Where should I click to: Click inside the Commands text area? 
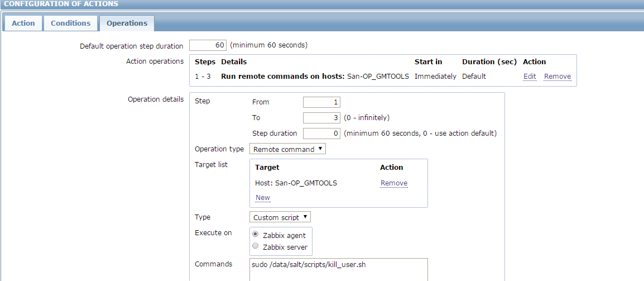[x=338, y=269]
